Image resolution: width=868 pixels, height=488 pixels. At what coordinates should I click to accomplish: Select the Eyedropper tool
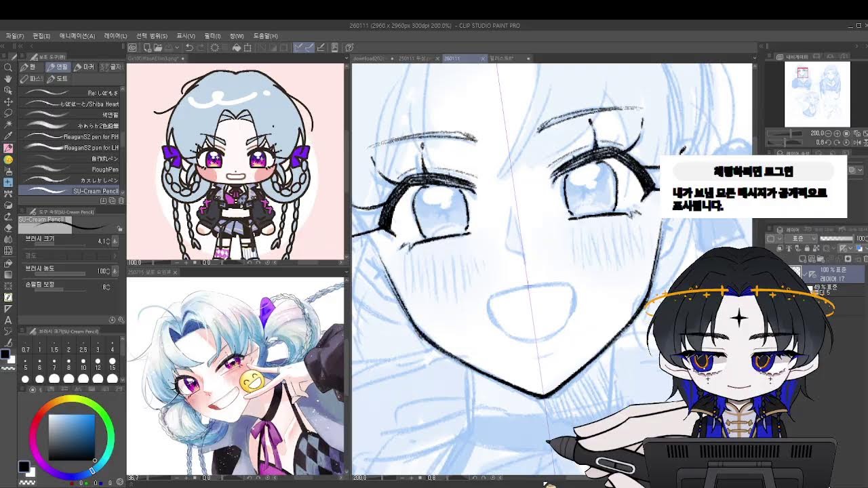[8, 136]
